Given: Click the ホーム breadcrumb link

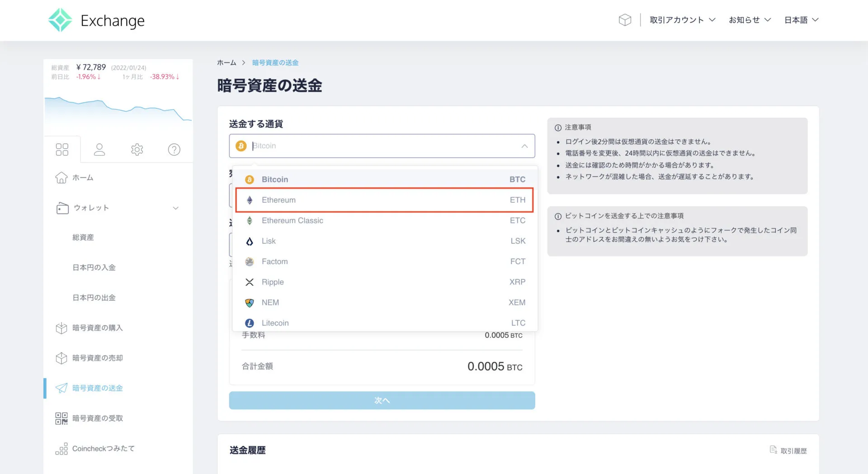Looking at the screenshot, I should (x=226, y=62).
